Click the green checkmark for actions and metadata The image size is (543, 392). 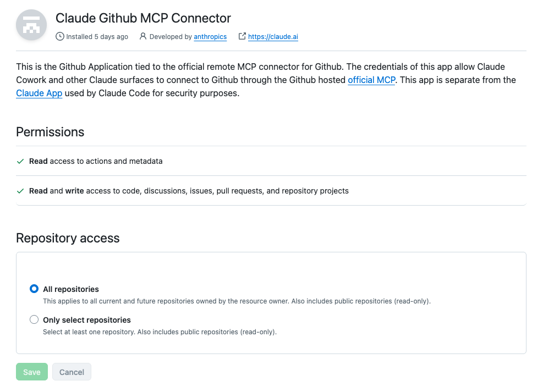pos(20,161)
